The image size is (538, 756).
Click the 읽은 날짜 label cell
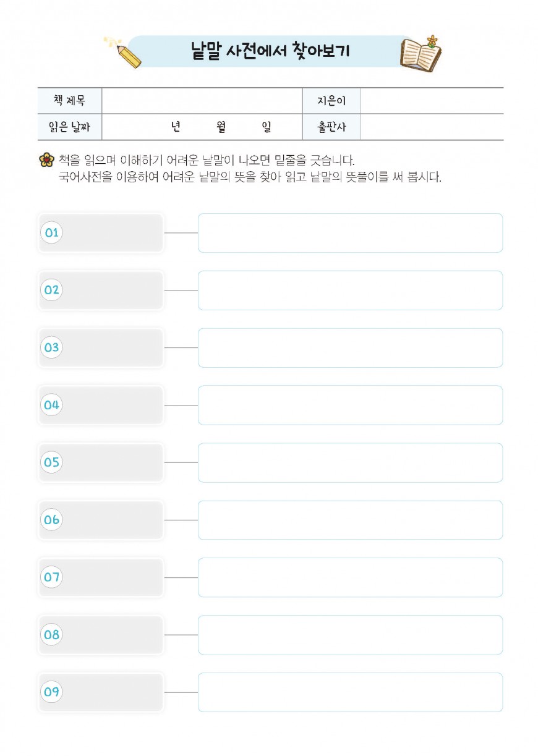[69, 127]
